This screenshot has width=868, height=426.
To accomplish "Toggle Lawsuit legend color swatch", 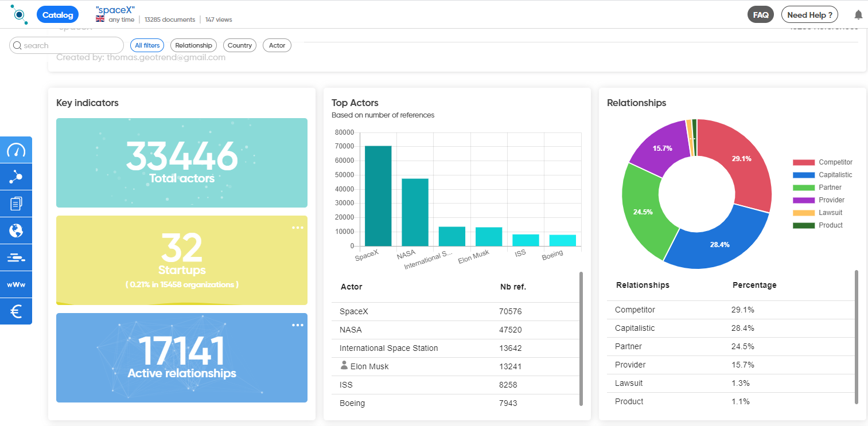I will (804, 213).
